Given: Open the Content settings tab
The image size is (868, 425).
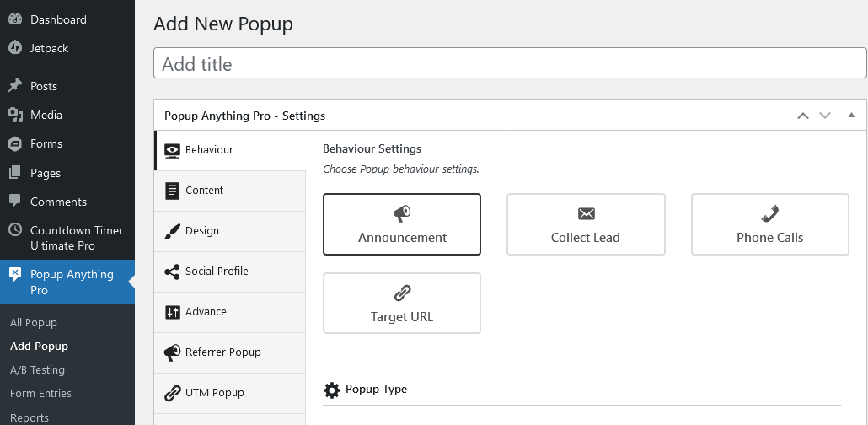Looking at the screenshot, I should [230, 191].
